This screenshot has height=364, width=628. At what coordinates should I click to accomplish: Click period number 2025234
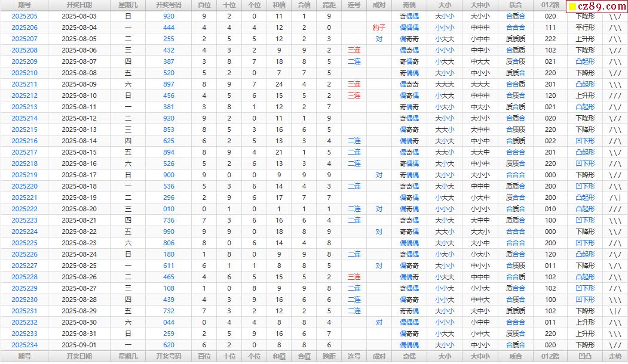24,345
